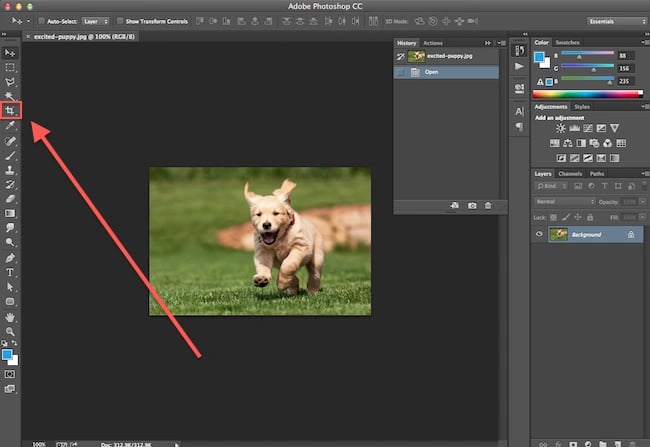
Task: Pick the Rectangular Marquee tool
Action: click(11, 67)
